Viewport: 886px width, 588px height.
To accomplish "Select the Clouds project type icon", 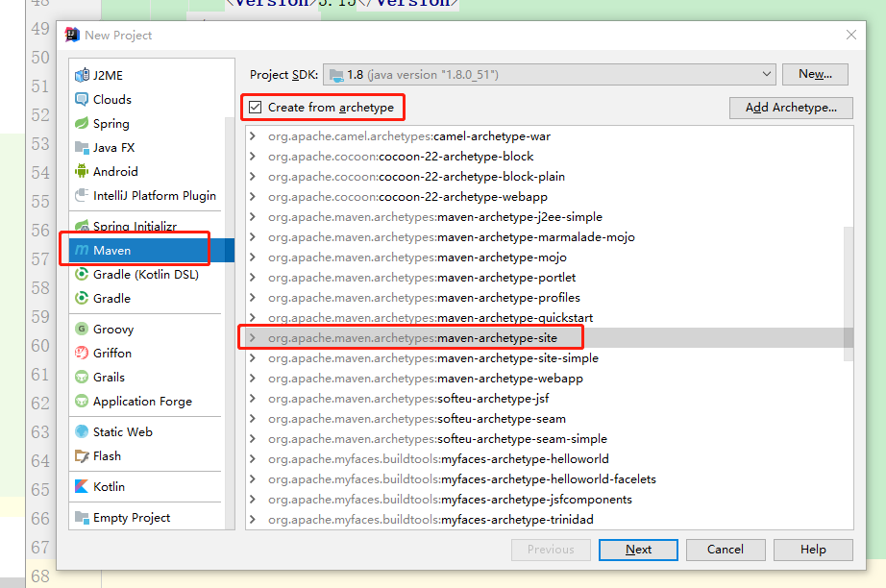I will click(x=82, y=99).
